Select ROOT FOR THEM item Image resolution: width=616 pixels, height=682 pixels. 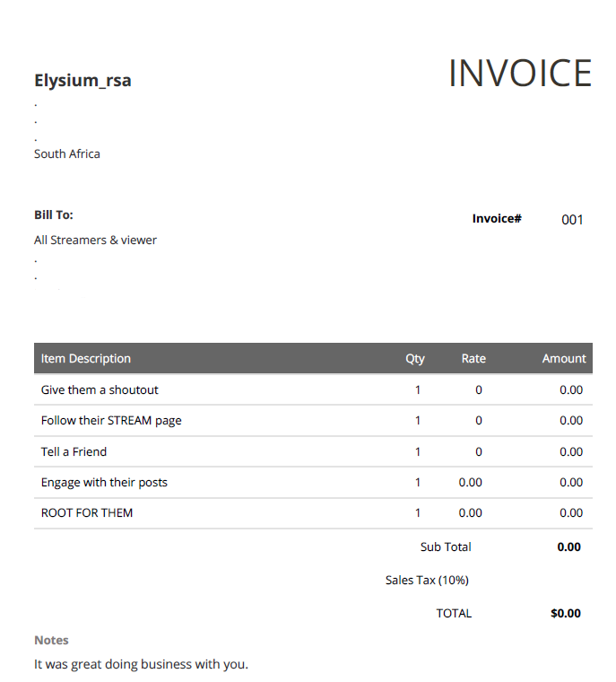click(x=87, y=512)
